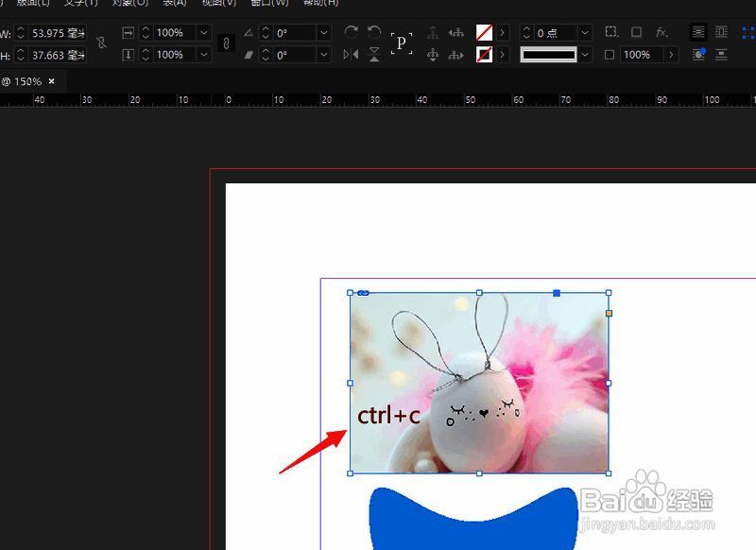Open the 对象(O) menu
The image size is (756, 550).
[x=124, y=4]
